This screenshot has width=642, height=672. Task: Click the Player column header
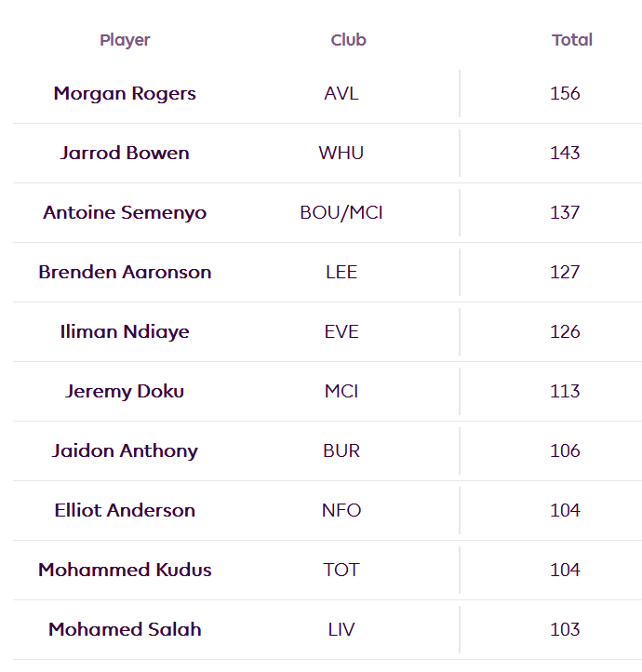pos(125,40)
